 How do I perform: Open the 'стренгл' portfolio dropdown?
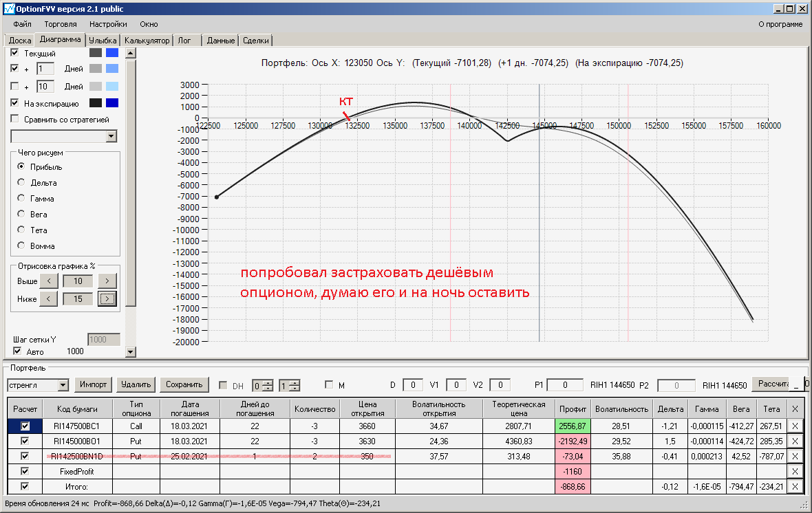click(63, 385)
